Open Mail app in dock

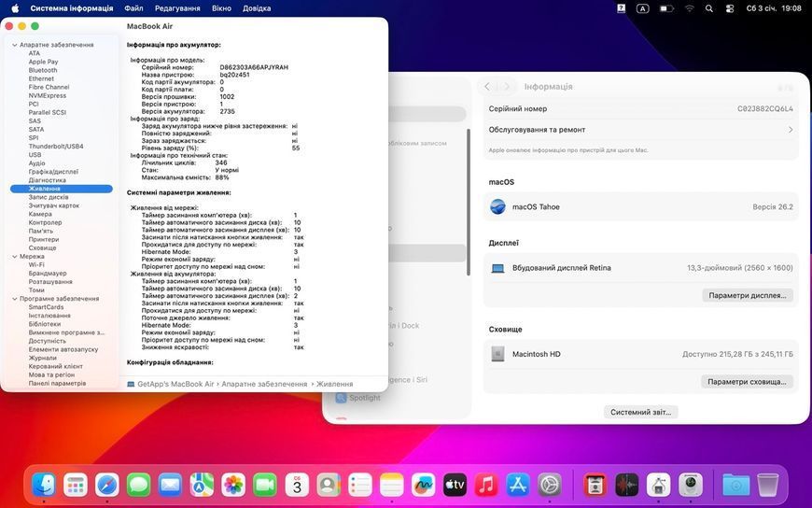pos(171,486)
